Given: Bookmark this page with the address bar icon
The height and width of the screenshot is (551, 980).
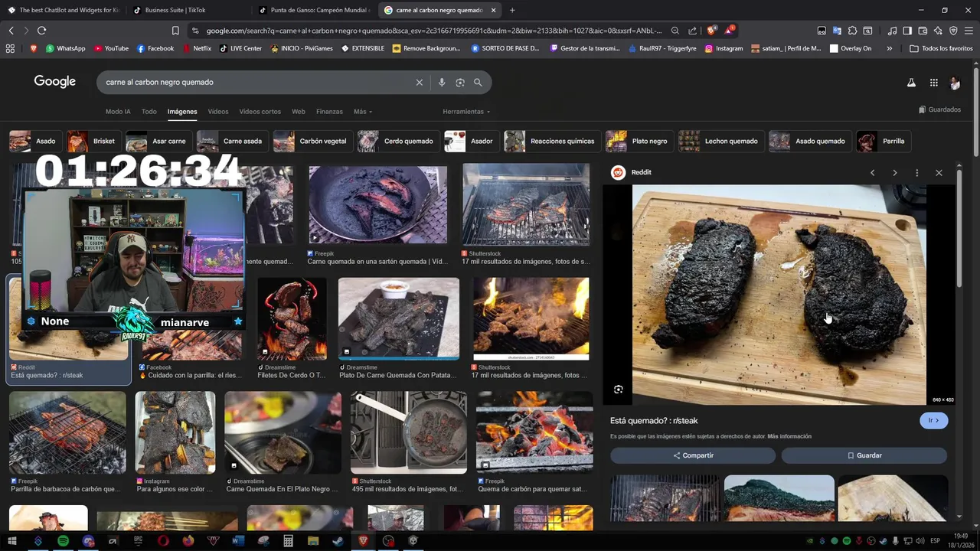Looking at the screenshot, I should point(175,31).
